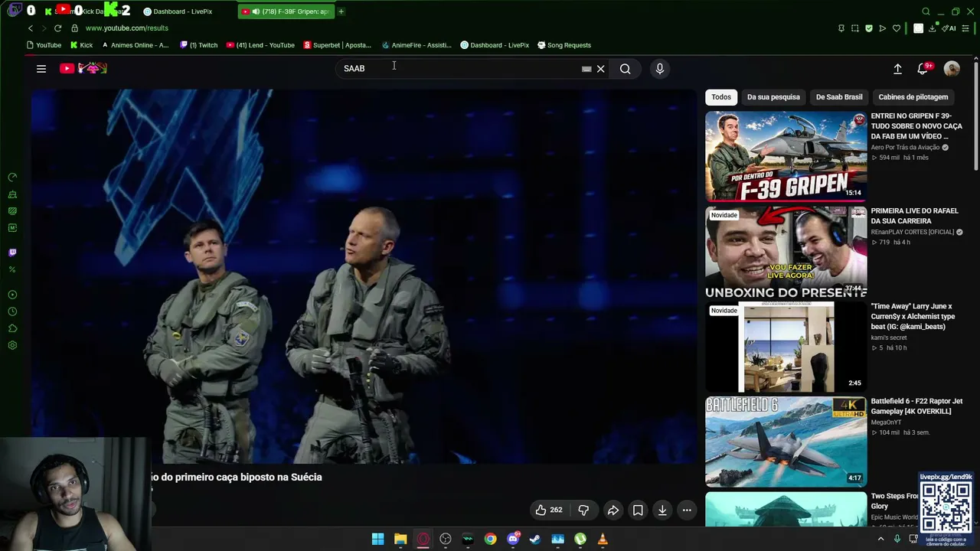Select the 'Da sua pesquisa' filter chip
The height and width of the screenshot is (551, 980).
pos(773,97)
